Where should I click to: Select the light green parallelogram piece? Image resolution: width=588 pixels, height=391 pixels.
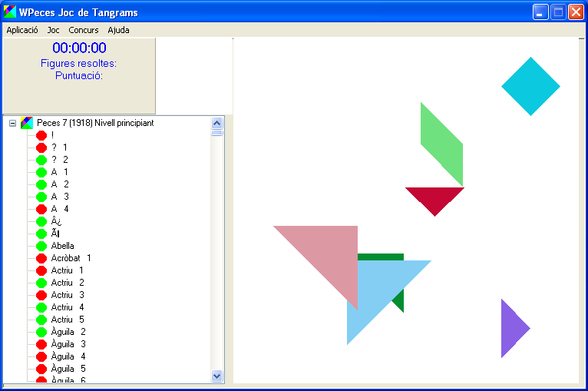441,144
